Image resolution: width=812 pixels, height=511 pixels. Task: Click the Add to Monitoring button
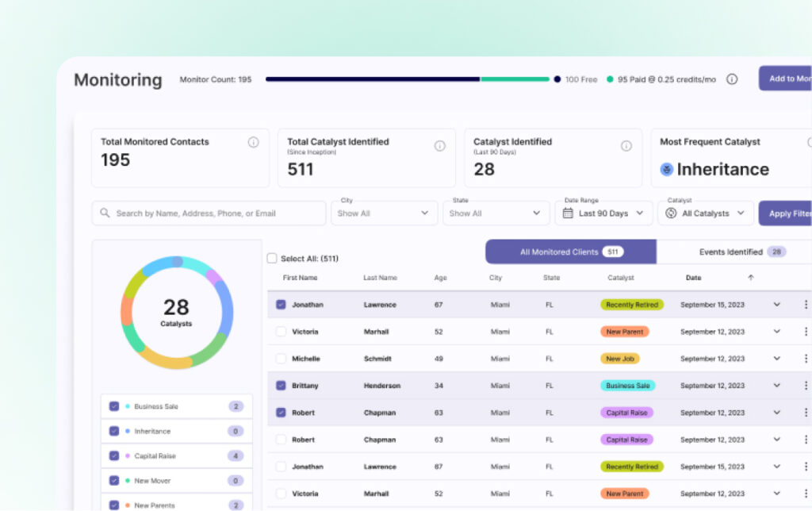785,79
